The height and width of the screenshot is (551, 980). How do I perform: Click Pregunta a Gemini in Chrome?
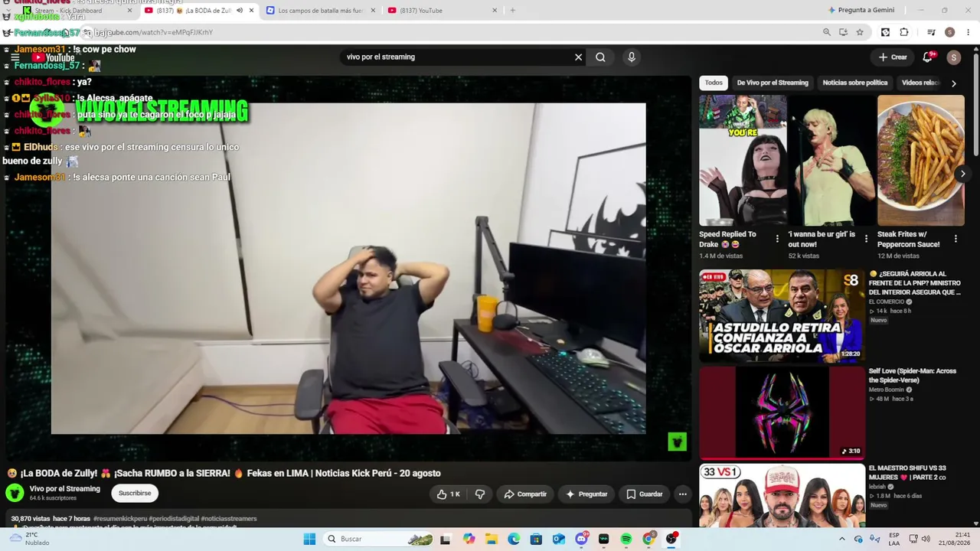tap(861, 11)
